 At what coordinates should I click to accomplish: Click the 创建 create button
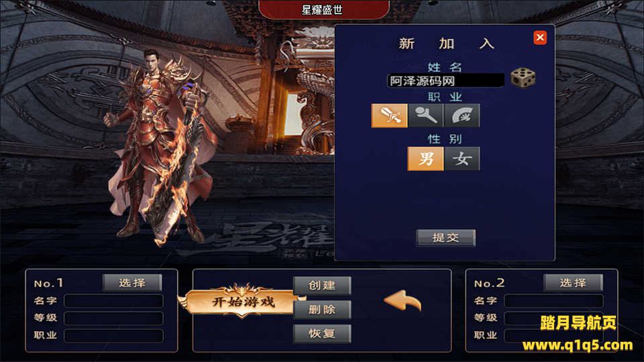tap(322, 286)
